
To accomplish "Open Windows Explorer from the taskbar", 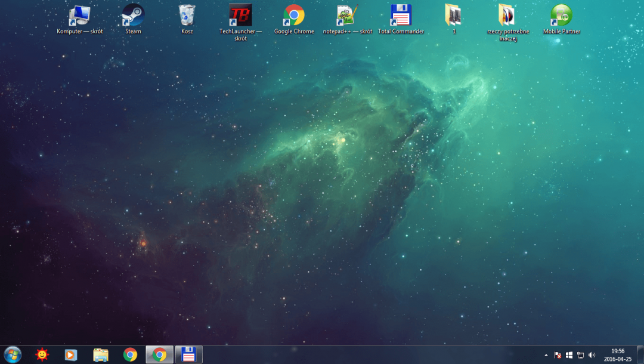I will 101,354.
